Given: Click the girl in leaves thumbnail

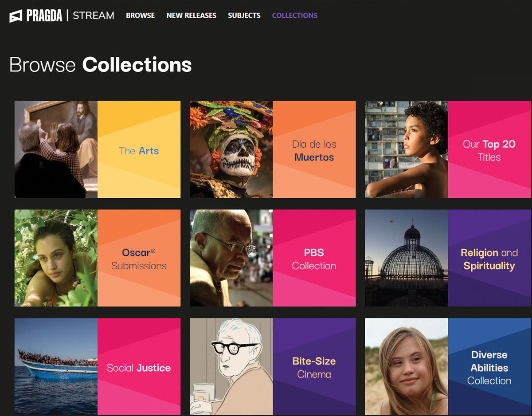Looking at the screenshot, I should (56, 258).
